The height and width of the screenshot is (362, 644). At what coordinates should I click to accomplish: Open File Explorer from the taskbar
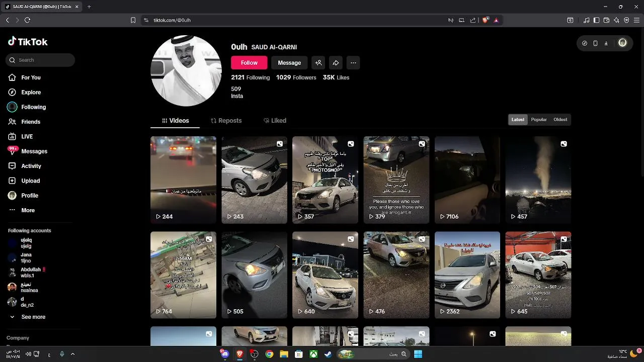pos(284,354)
